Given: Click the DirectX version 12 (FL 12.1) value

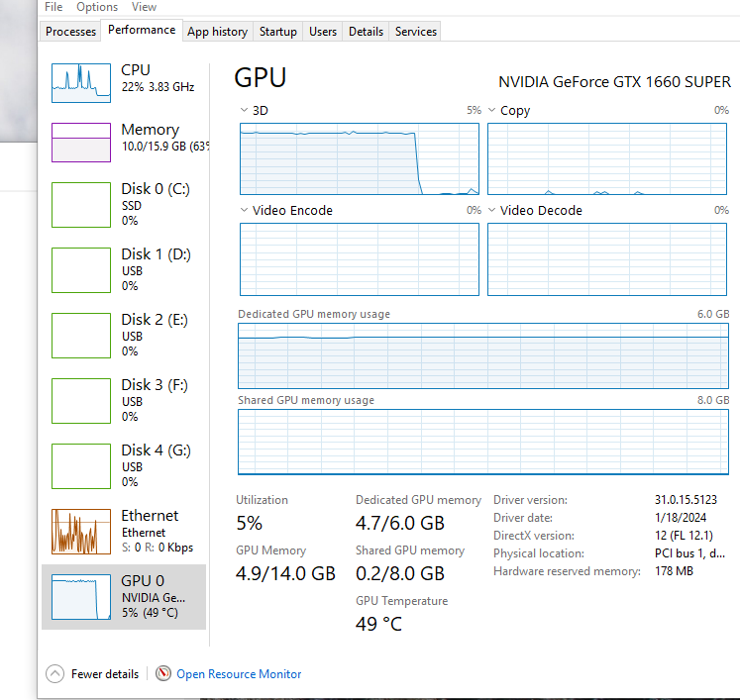Looking at the screenshot, I should click(684, 536).
